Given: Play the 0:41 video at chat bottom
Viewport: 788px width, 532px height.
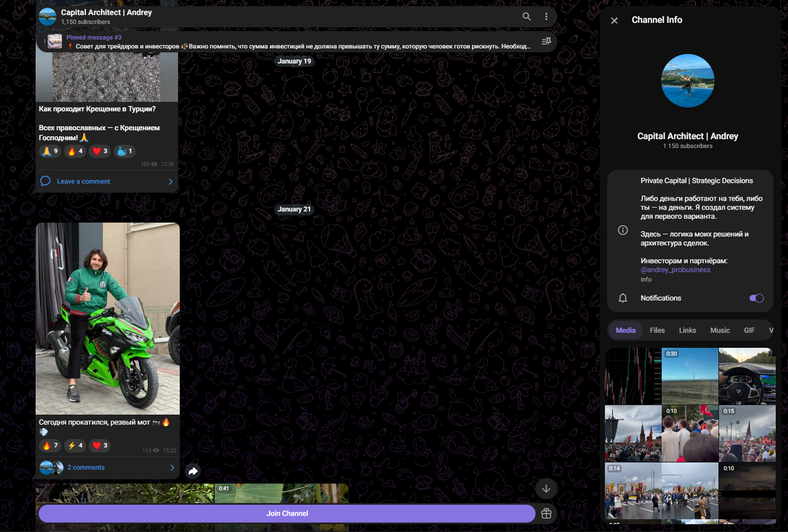Looking at the screenshot, I should (x=282, y=494).
